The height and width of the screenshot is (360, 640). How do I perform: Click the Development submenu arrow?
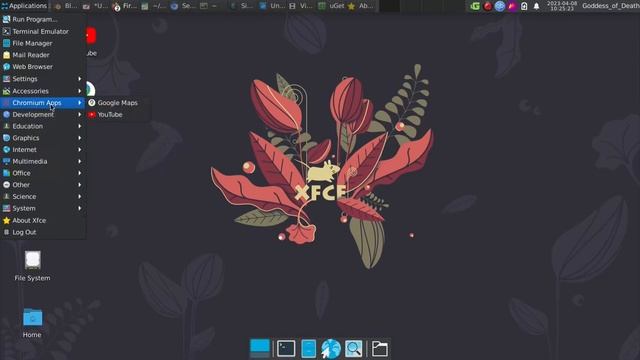point(80,115)
